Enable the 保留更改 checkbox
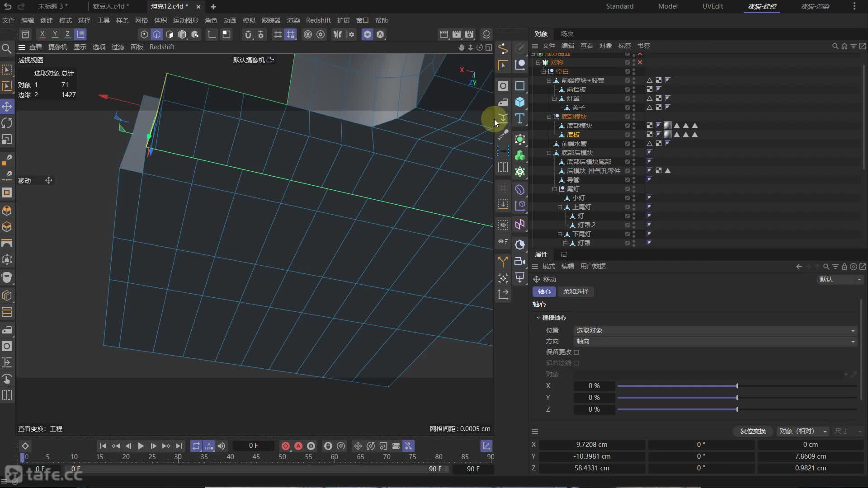Viewport: 868px width, 488px height. (576, 352)
